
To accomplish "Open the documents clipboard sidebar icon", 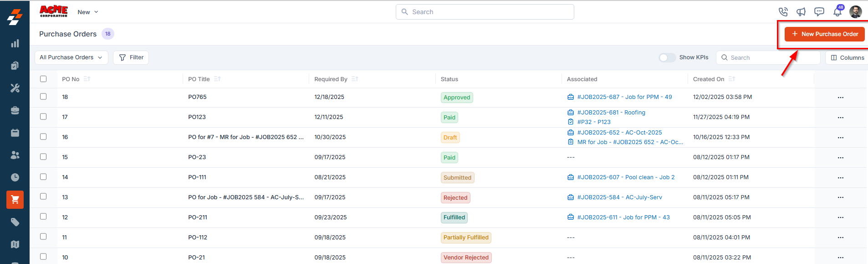I will [15, 66].
